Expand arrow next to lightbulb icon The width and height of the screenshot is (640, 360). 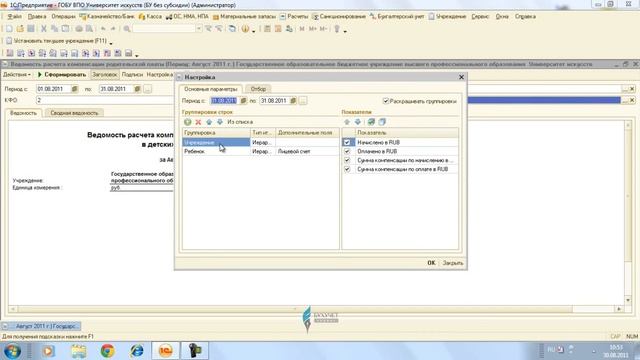(x=345, y=31)
